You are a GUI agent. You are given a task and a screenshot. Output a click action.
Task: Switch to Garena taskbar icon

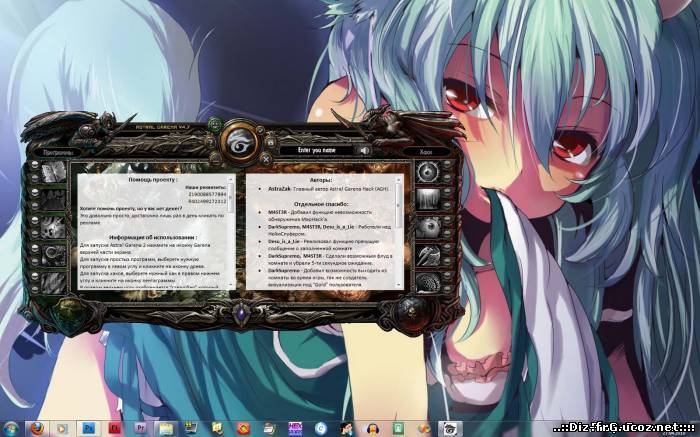point(449,429)
